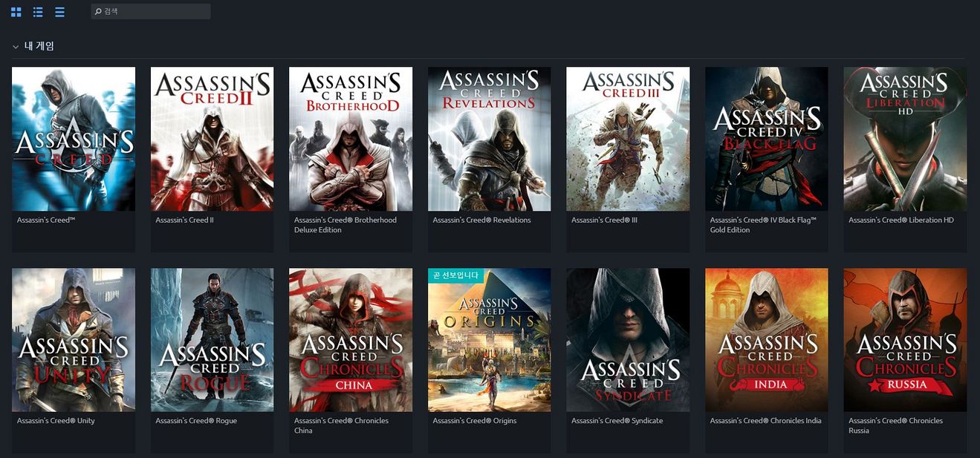Open Assassin's Creed Chronicles China cover
The height and width of the screenshot is (458, 980).
[351, 340]
